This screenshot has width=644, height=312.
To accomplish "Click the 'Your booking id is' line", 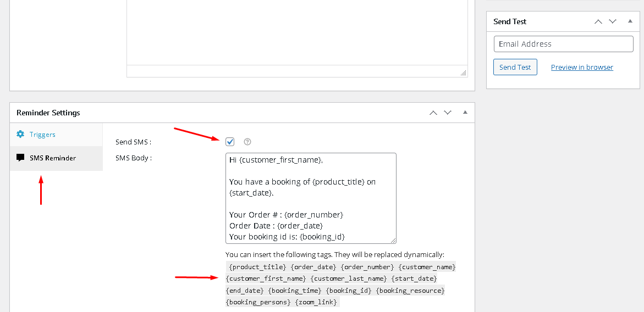I will click(x=287, y=237).
